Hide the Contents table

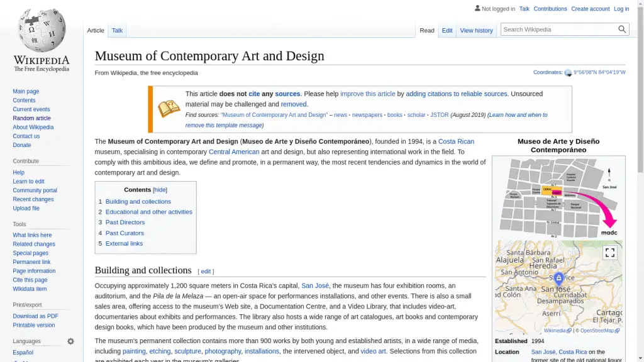point(160,190)
